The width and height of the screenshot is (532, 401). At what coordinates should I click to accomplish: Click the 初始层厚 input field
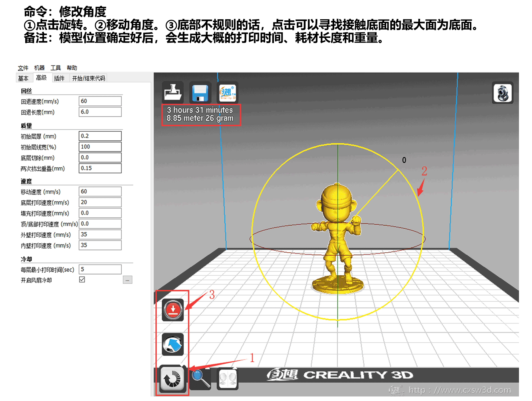[x=100, y=136]
